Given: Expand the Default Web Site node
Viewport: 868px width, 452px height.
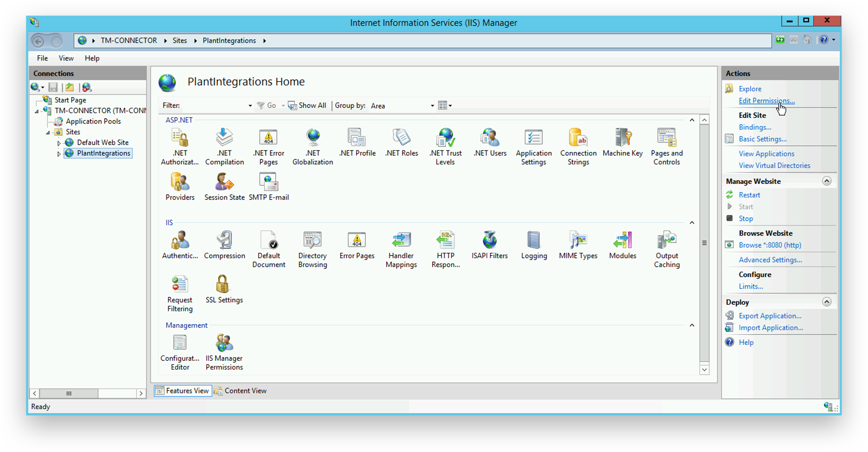Looking at the screenshot, I should tap(59, 143).
